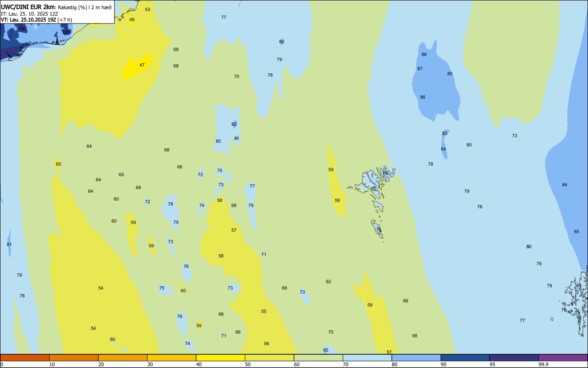This screenshot has height=368, width=588.
Task: Click the 90–95 dark blue legend swatch
Action: [465, 357]
